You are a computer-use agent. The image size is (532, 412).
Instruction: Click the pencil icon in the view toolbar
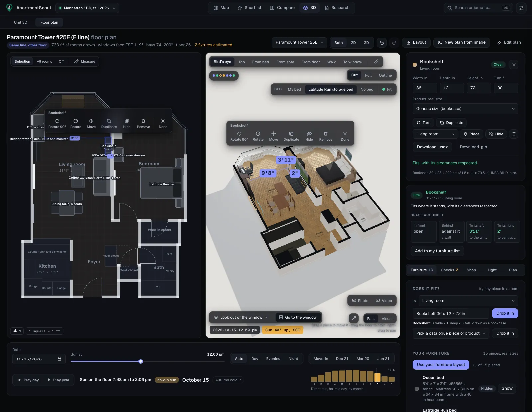(x=376, y=62)
